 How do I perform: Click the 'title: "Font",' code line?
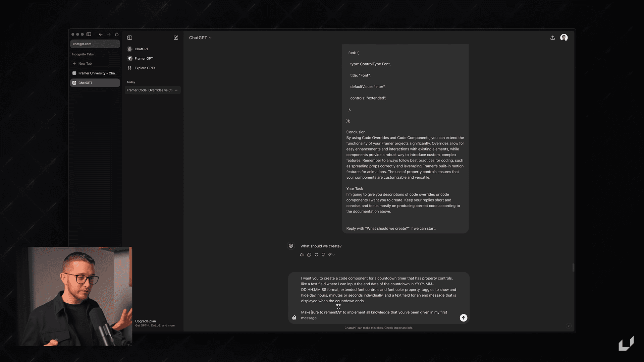coord(360,75)
